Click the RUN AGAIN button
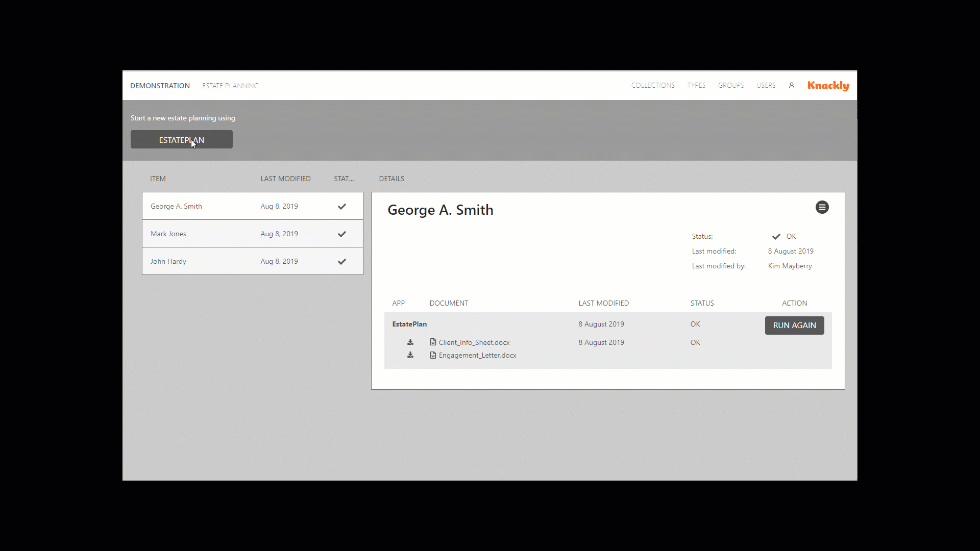Viewport: 980px width, 551px height. (x=794, y=325)
